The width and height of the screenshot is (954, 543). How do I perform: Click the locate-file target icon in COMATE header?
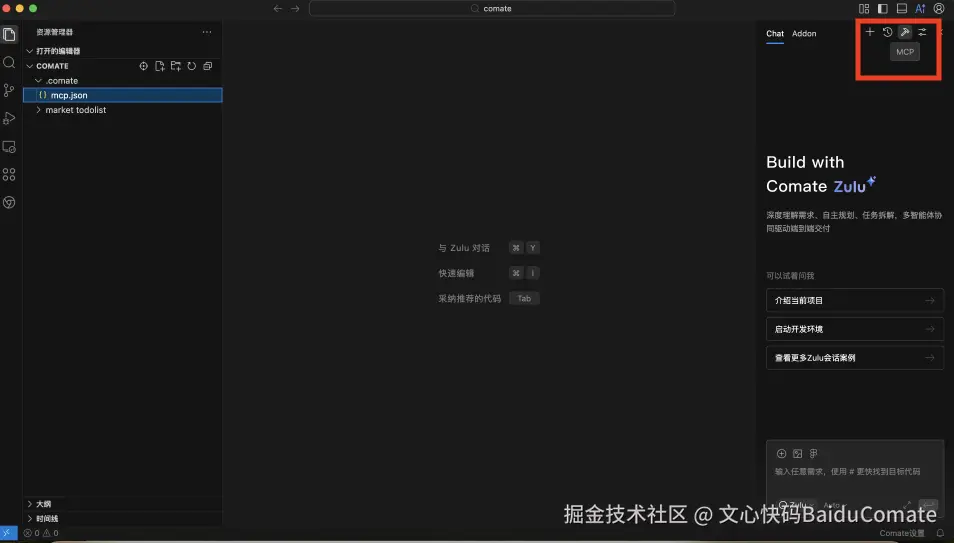(144, 66)
